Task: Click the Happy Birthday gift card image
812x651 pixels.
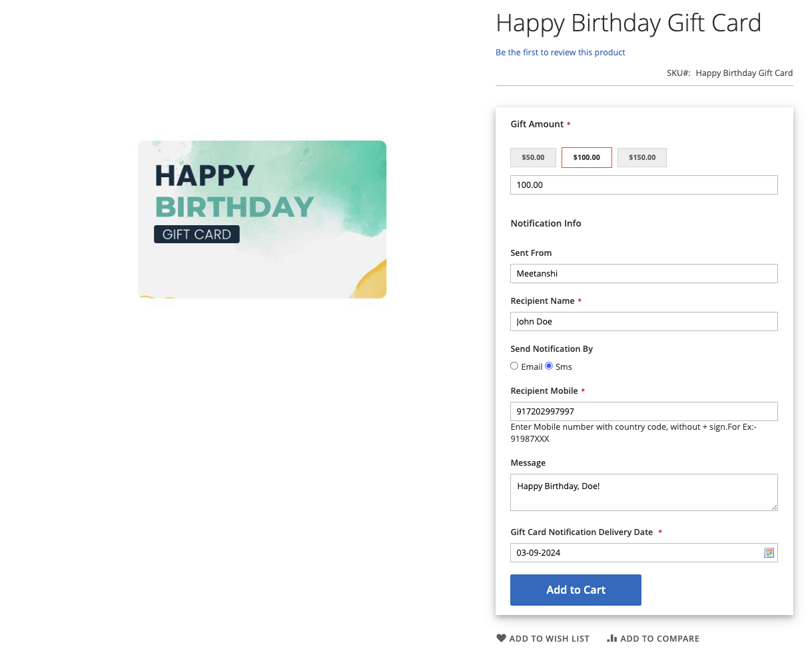Action: [x=262, y=219]
